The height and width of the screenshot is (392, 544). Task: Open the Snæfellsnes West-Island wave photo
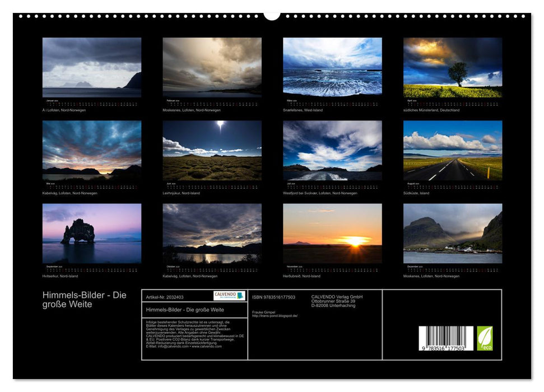332,67
